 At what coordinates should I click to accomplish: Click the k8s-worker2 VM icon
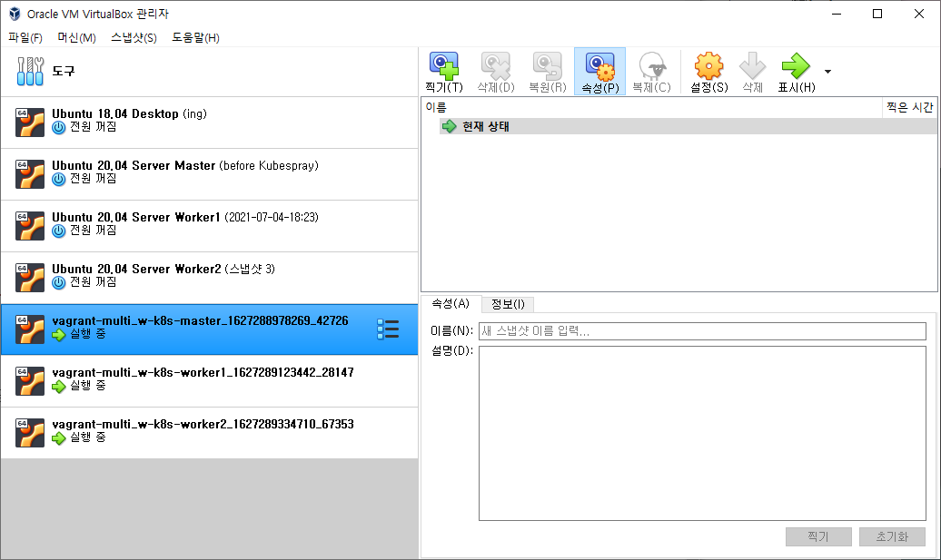(30, 433)
